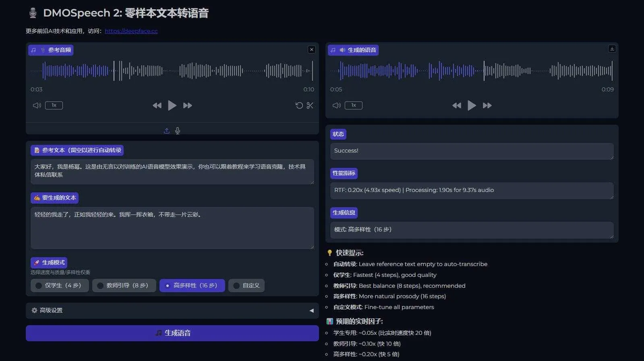Play the reference audio
Image resolution: width=644 pixels, height=361 pixels.
click(172, 105)
